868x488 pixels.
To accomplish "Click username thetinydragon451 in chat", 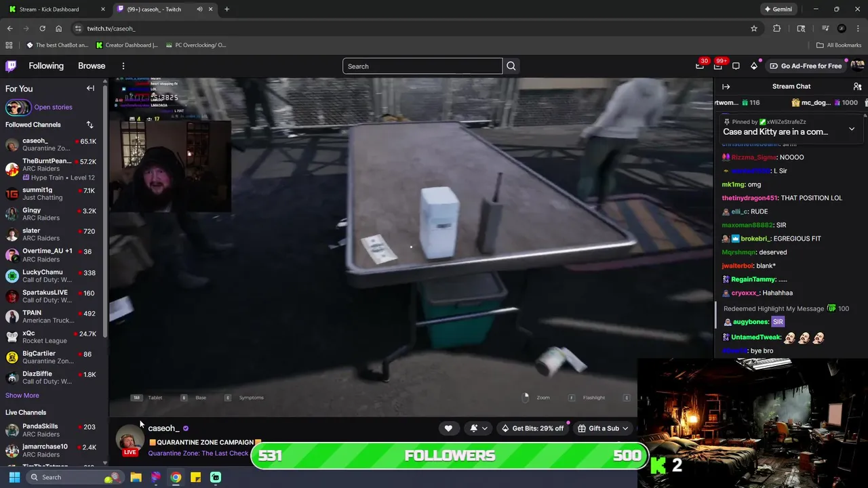I will [x=749, y=198].
